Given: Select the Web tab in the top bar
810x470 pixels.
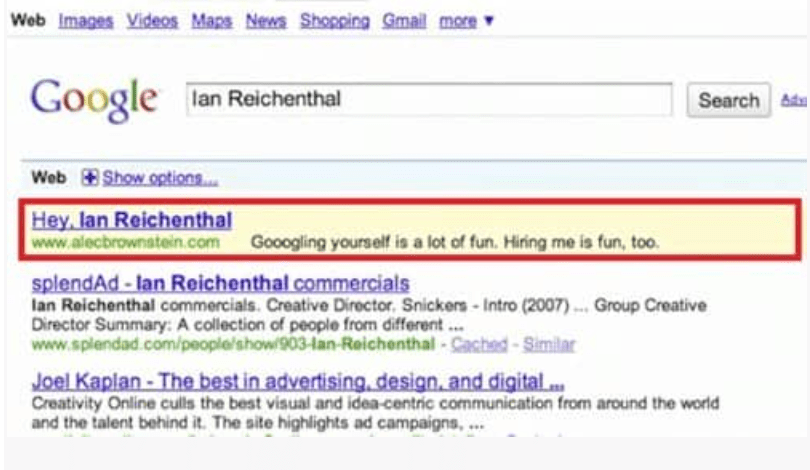Looking at the screenshot, I should click(28, 20).
